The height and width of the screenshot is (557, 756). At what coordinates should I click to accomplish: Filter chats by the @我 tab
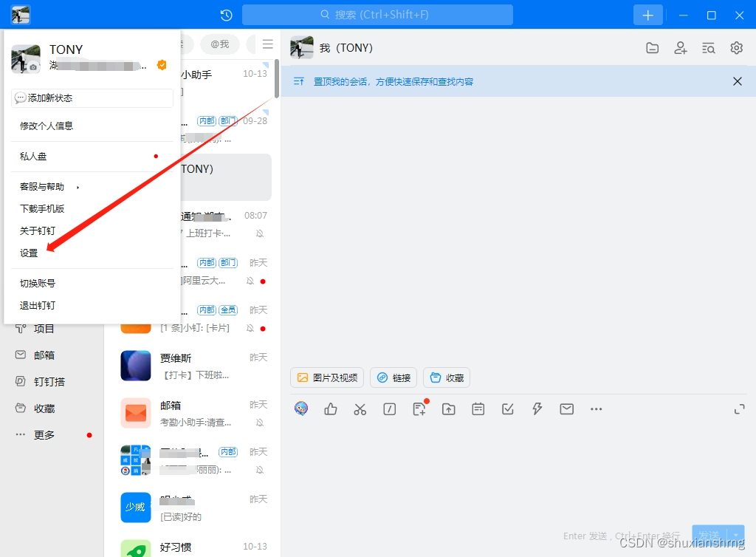tap(220, 44)
